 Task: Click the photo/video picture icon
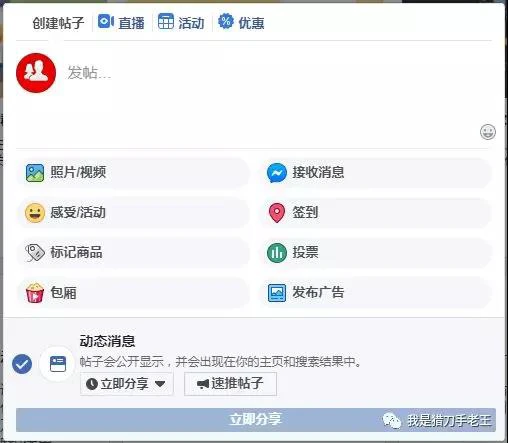click(35, 173)
